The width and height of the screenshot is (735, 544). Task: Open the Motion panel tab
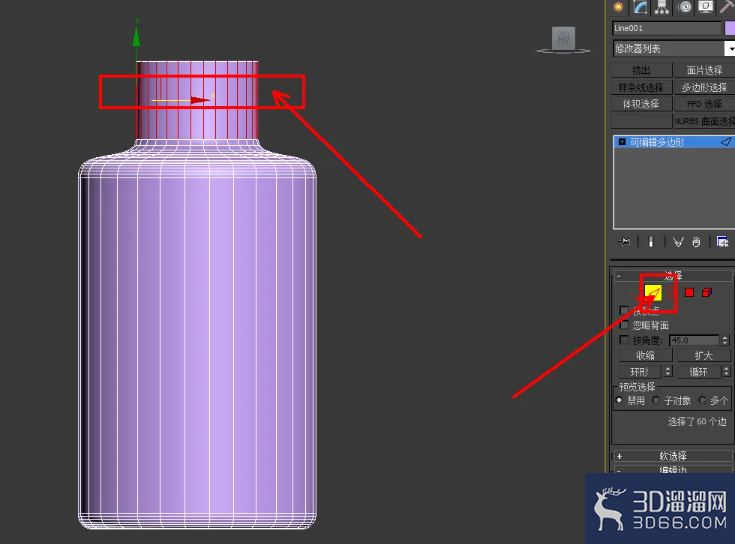[685, 7]
